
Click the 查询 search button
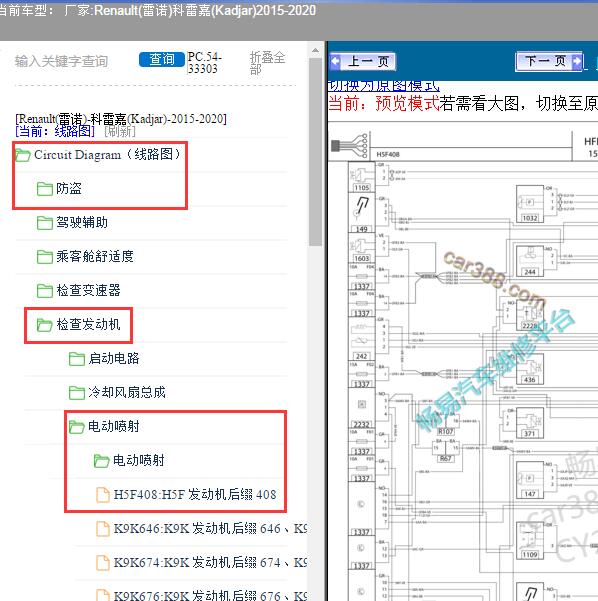(162, 59)
